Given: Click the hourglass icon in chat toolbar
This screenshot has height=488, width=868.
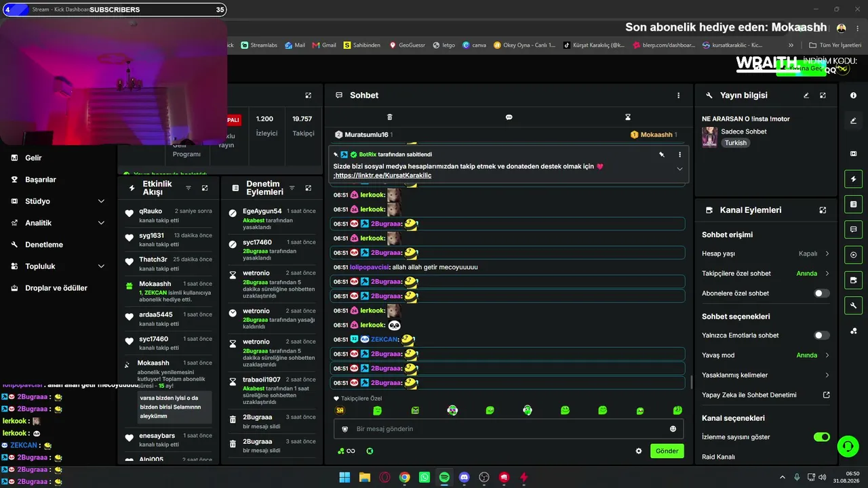Looking at the screenshot, I should click(x=628, y=117).
